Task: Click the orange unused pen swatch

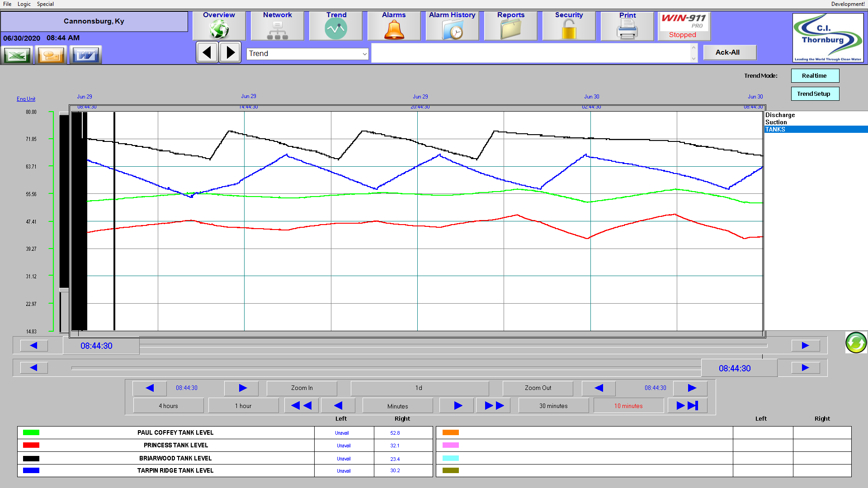Action: tap(451, 433)
